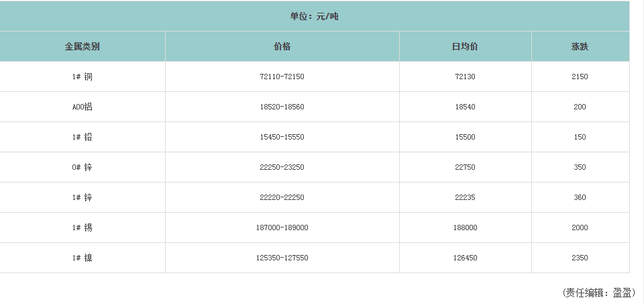Select the 日均价 column header
Image resolution: width=644 pixels, height=304 pixels.
tap(465, 47)
